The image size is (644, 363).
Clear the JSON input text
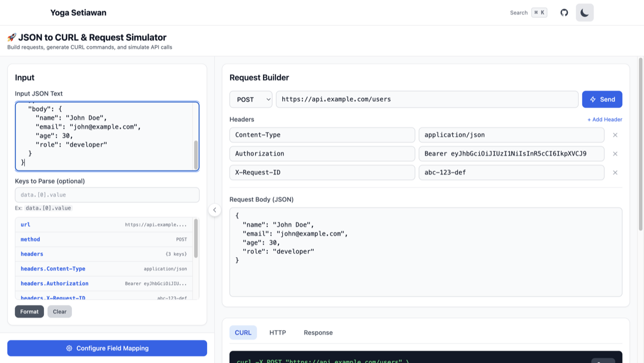click(59, 311)
